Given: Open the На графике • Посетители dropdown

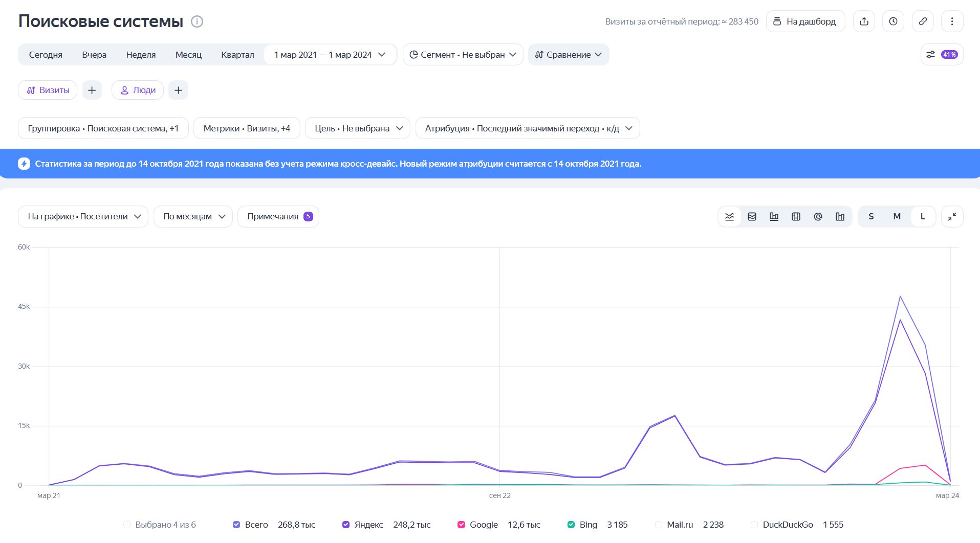Looking at the screenshot, I should [x=83, y=217].
